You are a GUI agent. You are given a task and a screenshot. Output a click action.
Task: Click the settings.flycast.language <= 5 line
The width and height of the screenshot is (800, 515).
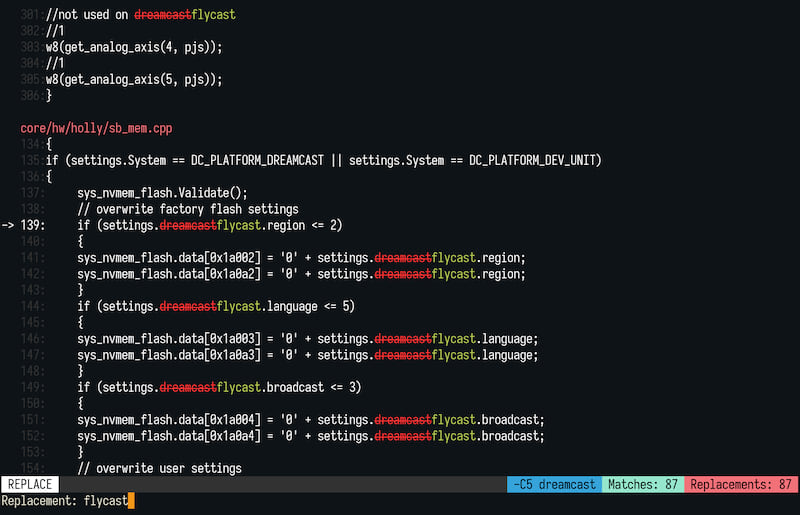tap(216, 306)
